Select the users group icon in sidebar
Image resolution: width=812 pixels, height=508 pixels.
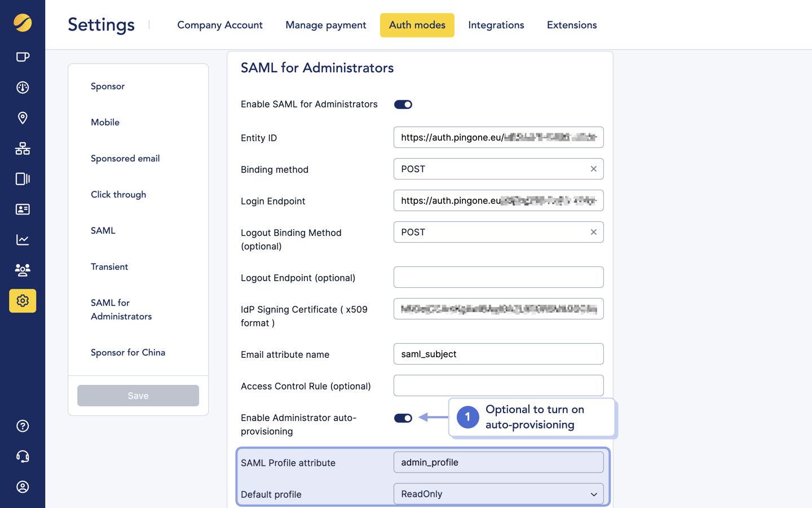pyautogui.click(x=22, y=270)
